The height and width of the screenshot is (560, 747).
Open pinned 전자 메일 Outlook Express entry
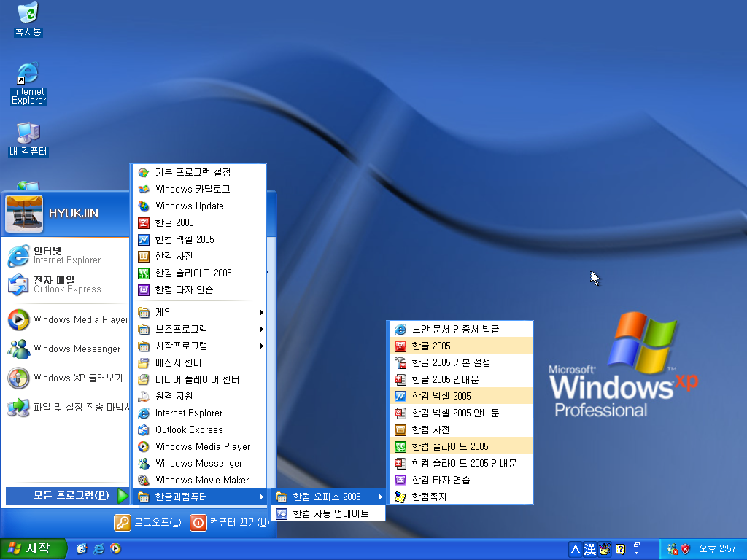click(x=66, y=285)
